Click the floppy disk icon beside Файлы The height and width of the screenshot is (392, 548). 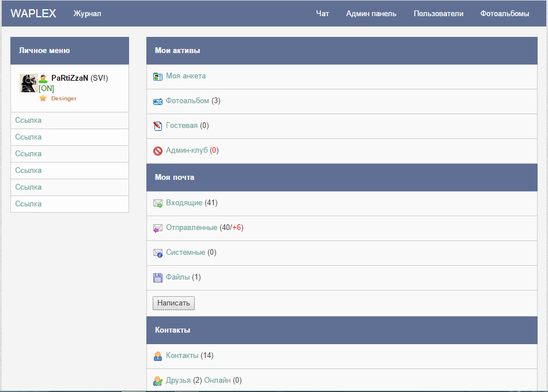pos(158,278)
